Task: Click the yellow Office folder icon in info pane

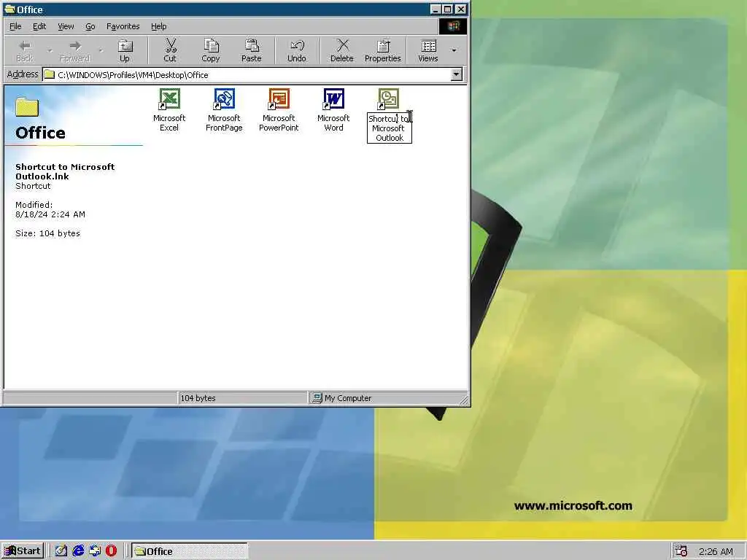Action: (27, 106)
